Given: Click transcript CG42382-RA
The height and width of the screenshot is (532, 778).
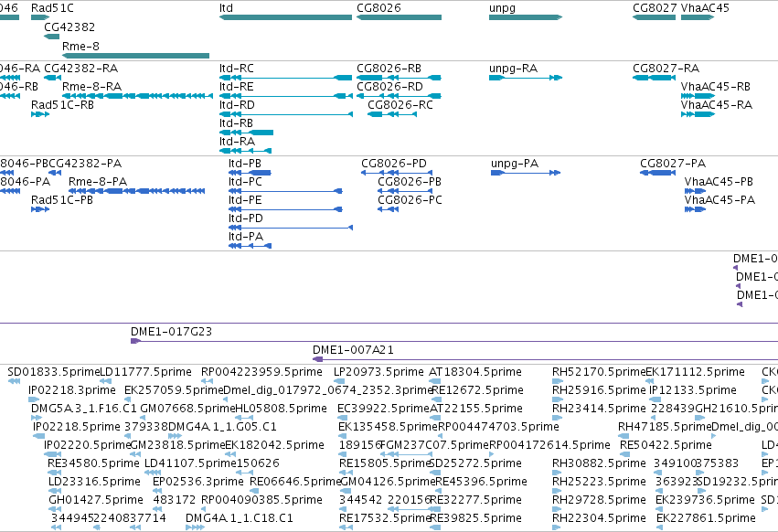Looking at the screenshot, I should (53, 78).
